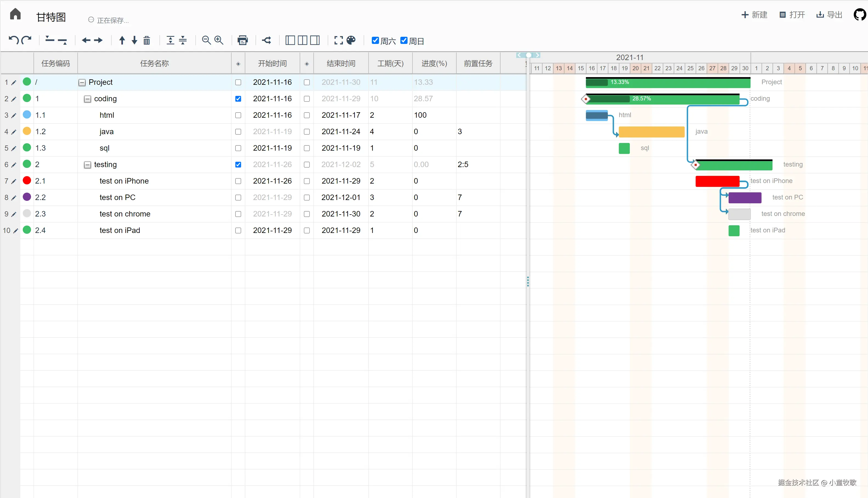Click the trash can delete icon

tap(147, 40)
